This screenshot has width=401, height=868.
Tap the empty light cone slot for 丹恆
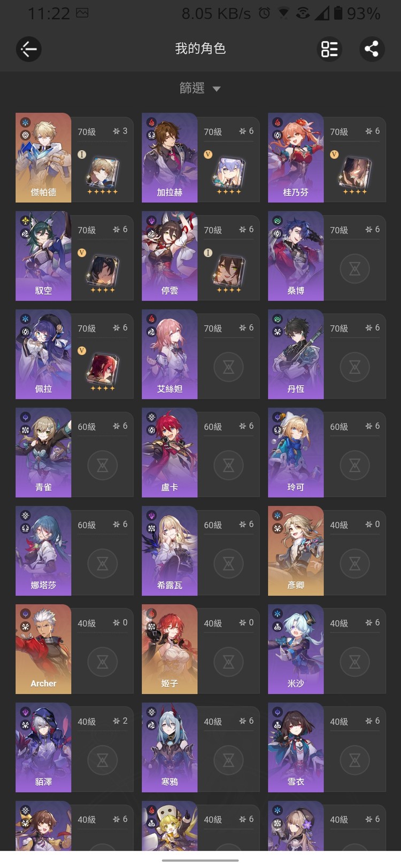(x=355, y=366)
